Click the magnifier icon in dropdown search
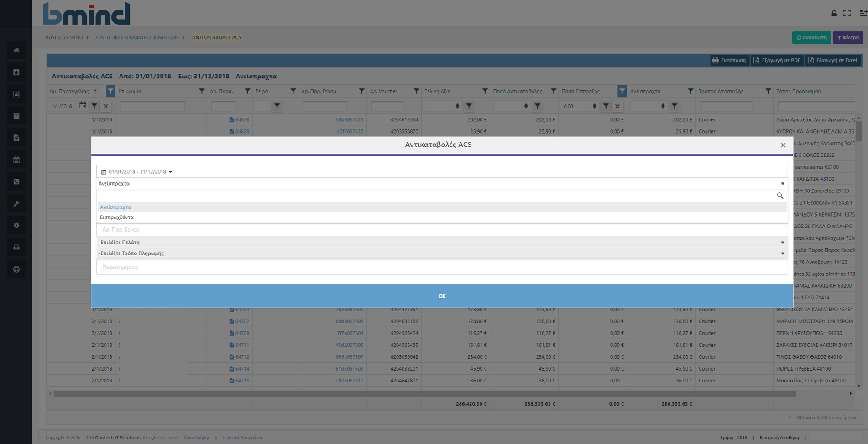This screenshot has height=444, width=868. pos(780,196)
